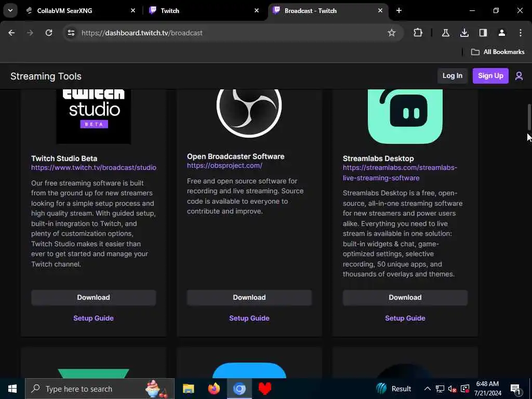Click the browser Back arrow
Screen dimensions: 532x399
click(x=11, y=33)
